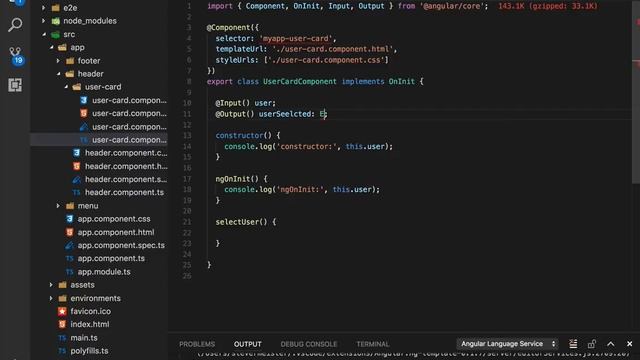Expand the footer folder arrow
The height and width of the screenshot is (360, 640).
[x=58, y=61]
